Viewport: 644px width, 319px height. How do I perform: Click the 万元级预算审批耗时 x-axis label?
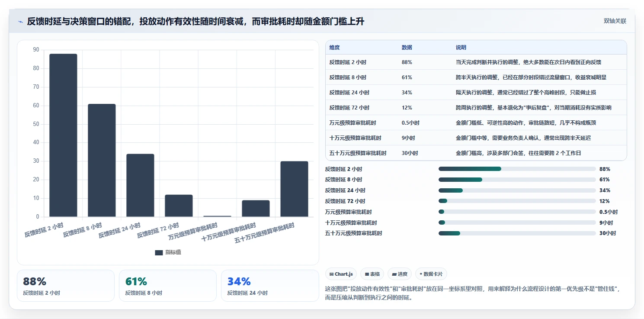tap(193, 231)
